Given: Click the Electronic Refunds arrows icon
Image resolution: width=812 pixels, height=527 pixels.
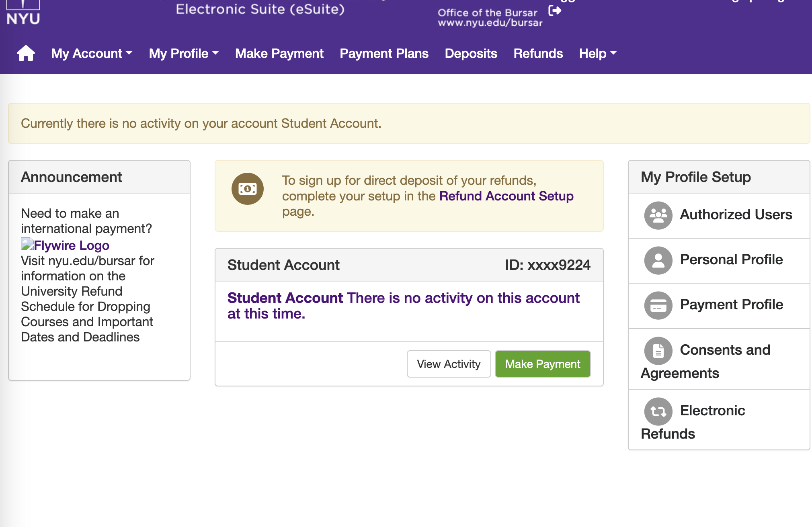Looking at the screenshot, I should pyautogui.click(x=658, y=411).
